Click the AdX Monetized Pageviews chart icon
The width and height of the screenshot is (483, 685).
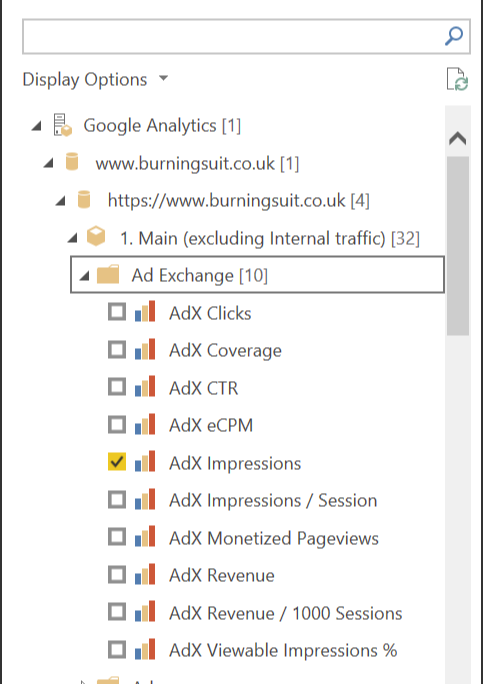[x=145, y=537]
